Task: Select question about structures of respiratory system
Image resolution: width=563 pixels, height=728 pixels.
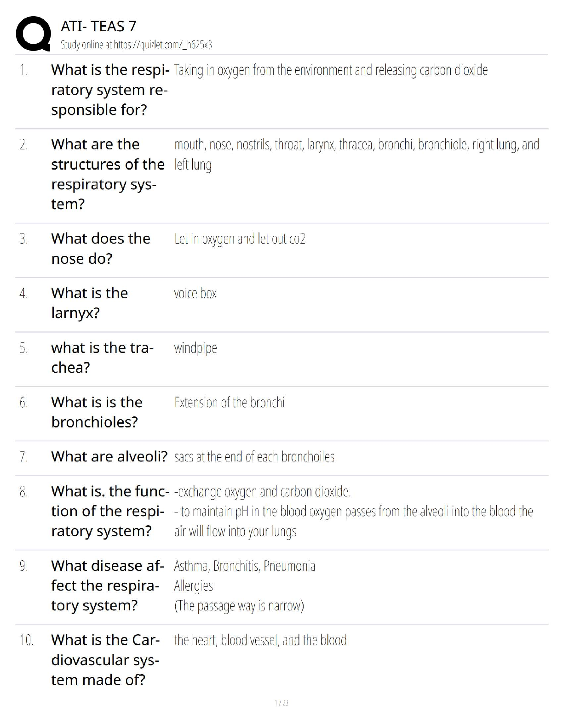Action: tap(108, 174)
